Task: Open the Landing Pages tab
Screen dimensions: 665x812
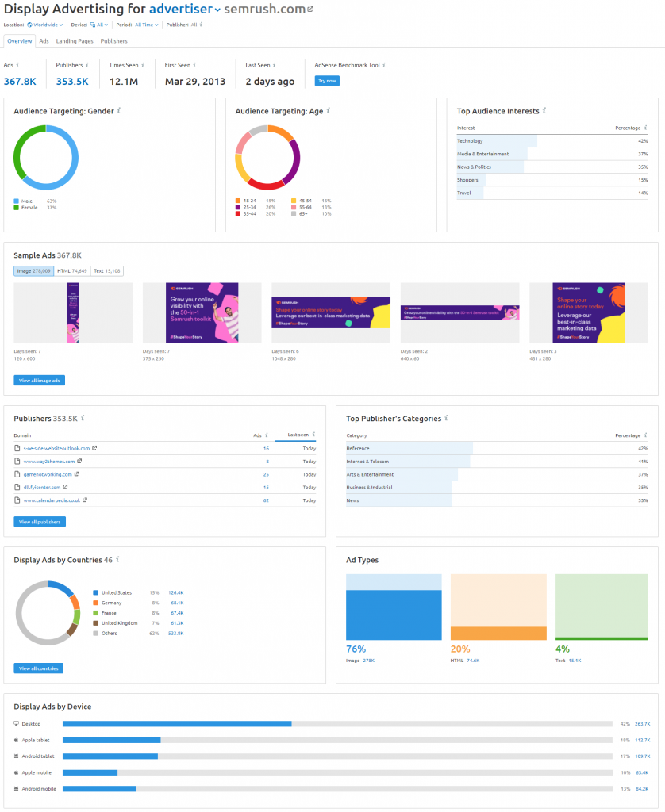Action: click(x=75, y=41)
